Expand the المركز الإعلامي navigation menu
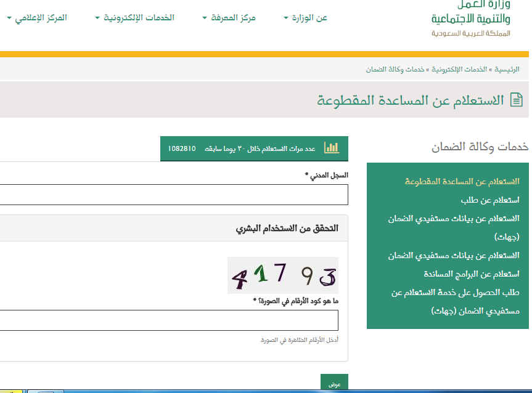 tap(37, 18)
